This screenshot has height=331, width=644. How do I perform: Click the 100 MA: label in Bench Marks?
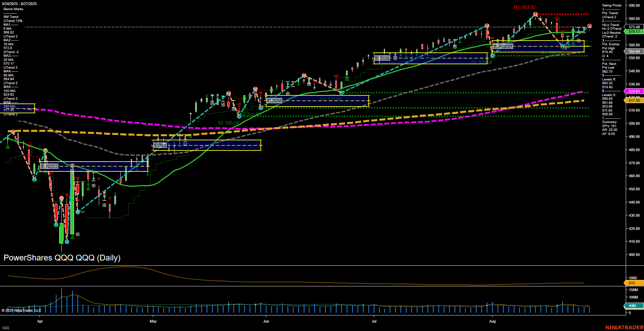pos(9,91)
